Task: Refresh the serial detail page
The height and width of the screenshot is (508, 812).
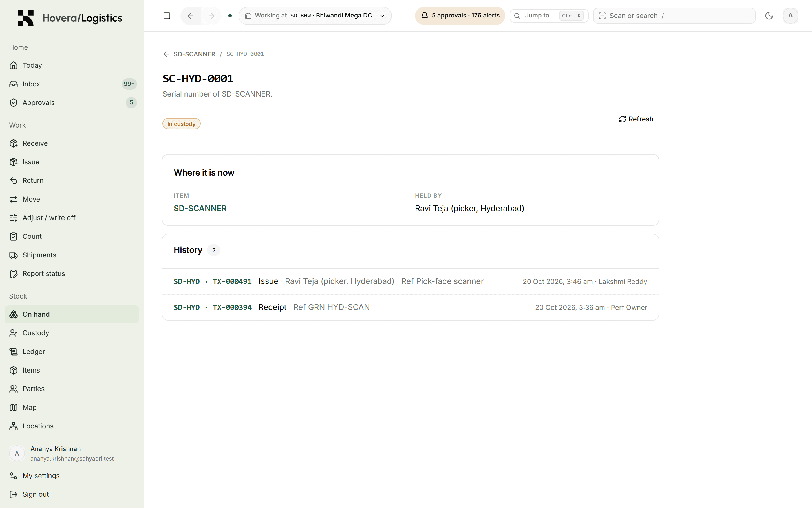Action: coord(636,119)
